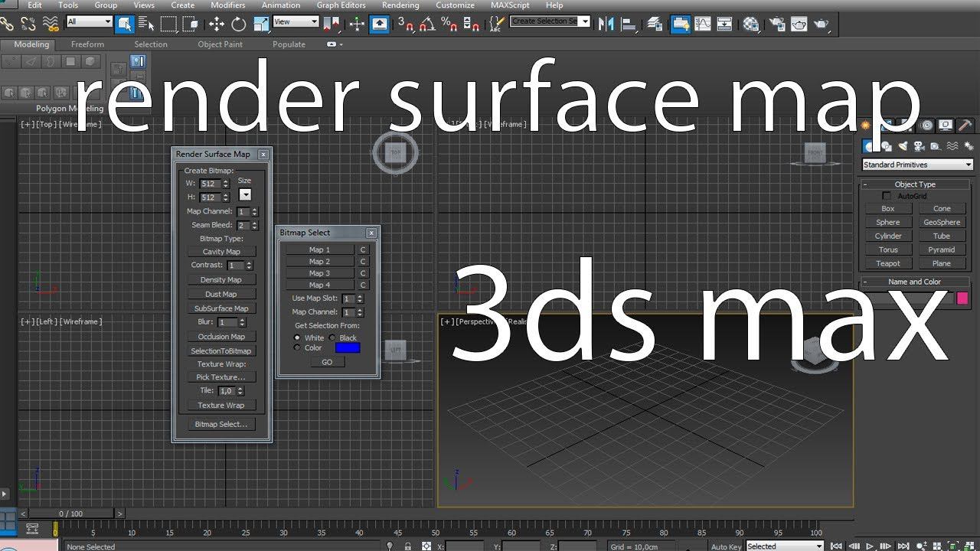This screenshot has height=551, width=980.
Task: Toggle the Auto Key button
Action: coord(726,546)
